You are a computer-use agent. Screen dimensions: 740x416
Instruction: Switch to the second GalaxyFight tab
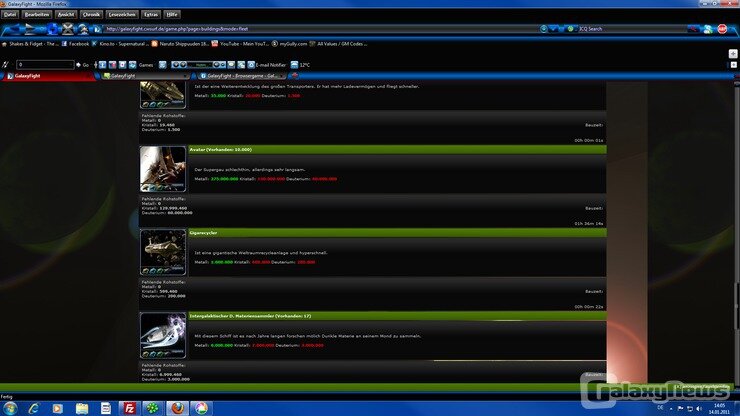(x=145, y=76)
